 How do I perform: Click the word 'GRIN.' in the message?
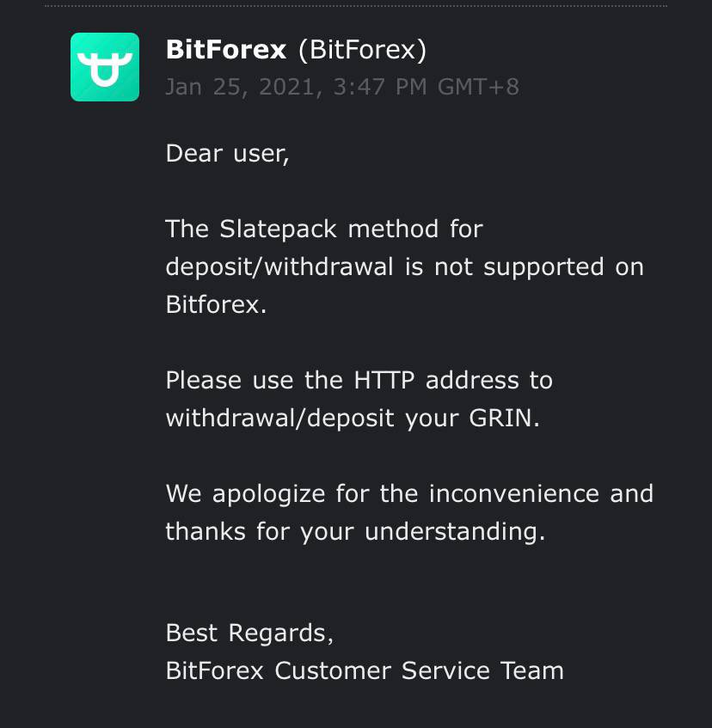505,418
